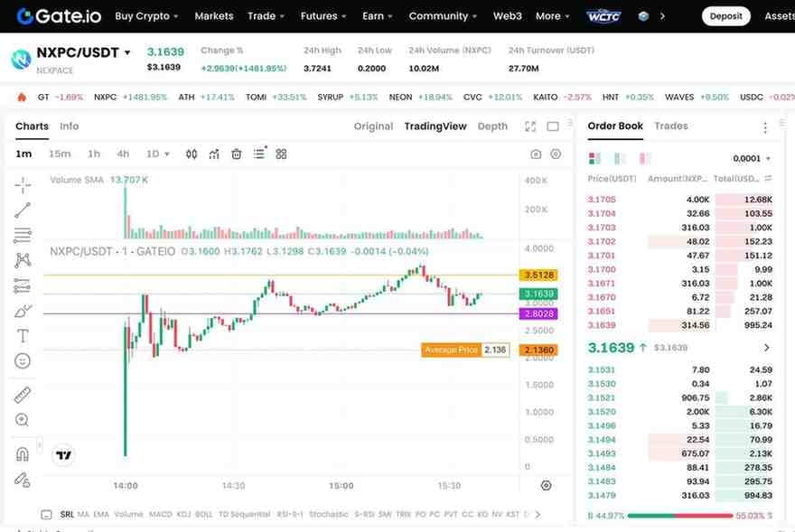Open the Order Book more options menu

[x=765, y=127]
